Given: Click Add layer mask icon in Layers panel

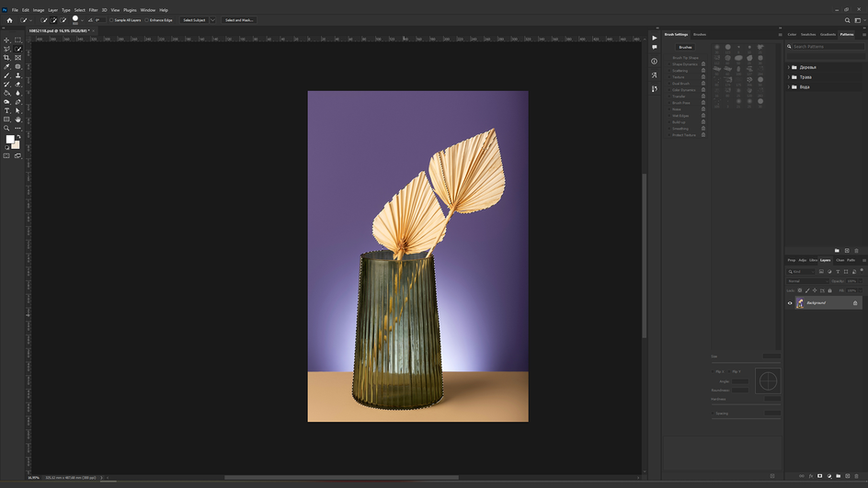Looking at the screenshot, I should coord(820,476).
